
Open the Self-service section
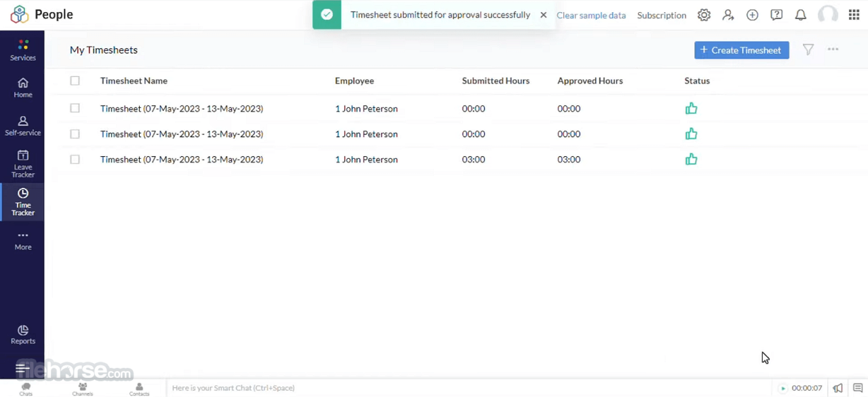(22, 126)
